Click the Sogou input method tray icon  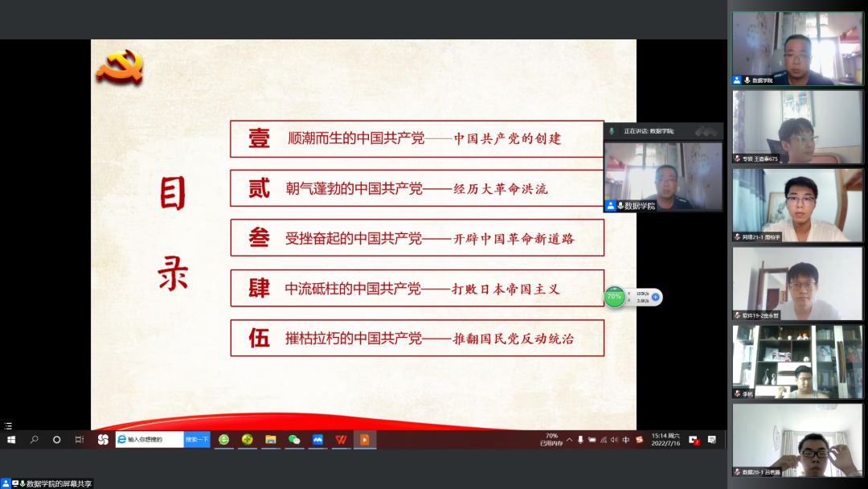[639, 440]
